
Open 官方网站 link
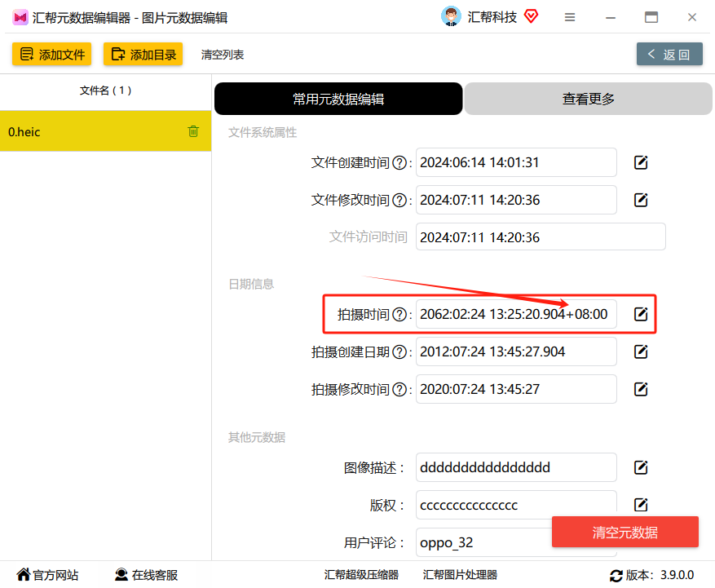[47, 575]
